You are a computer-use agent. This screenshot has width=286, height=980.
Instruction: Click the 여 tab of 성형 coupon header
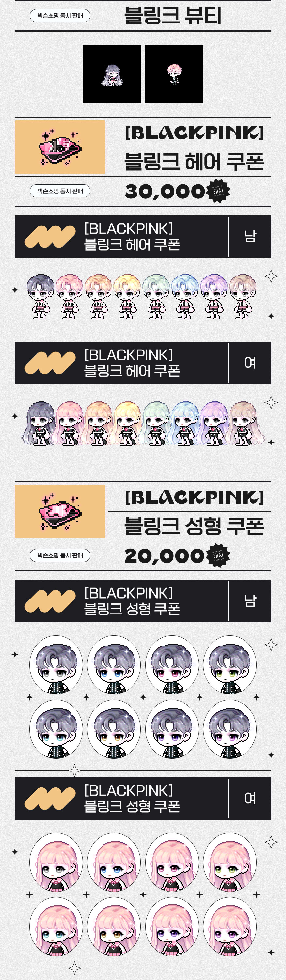[x=250, y=799]
